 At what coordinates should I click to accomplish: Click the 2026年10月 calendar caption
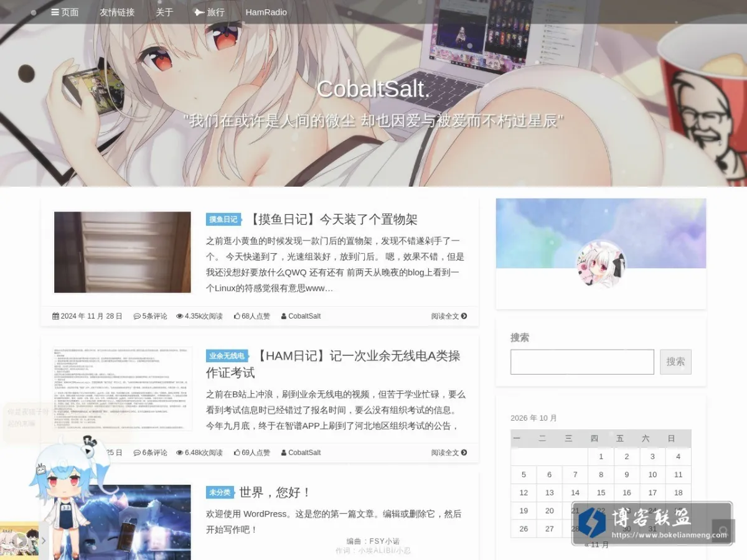(x=533, y=418)
